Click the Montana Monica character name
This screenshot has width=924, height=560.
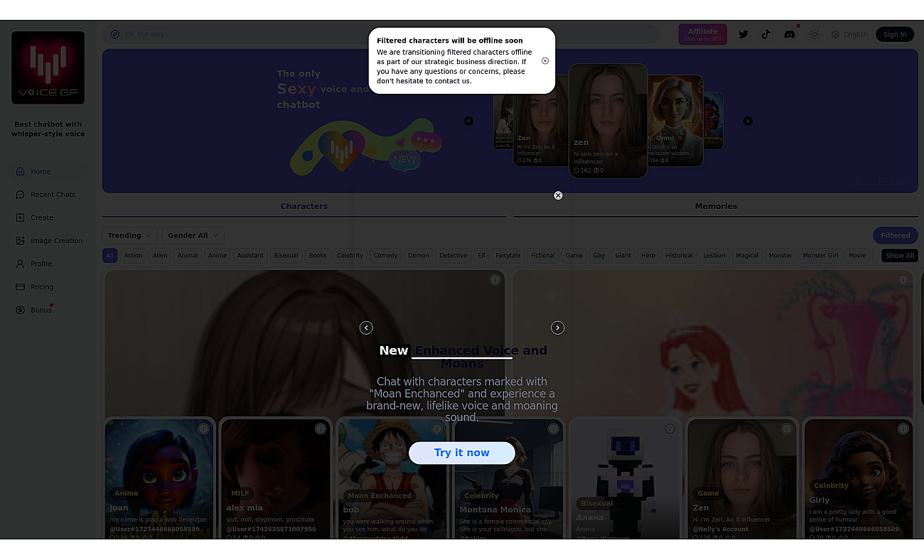[495, 510]
